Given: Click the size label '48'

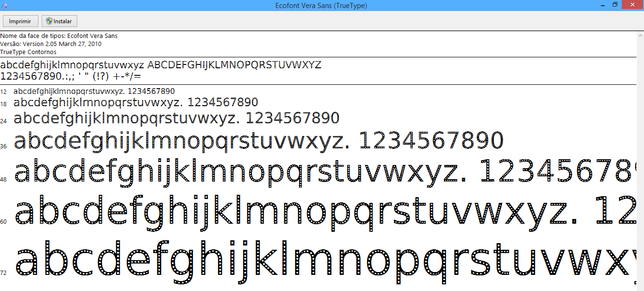Looking at the screenshot, I should (3, 180).
